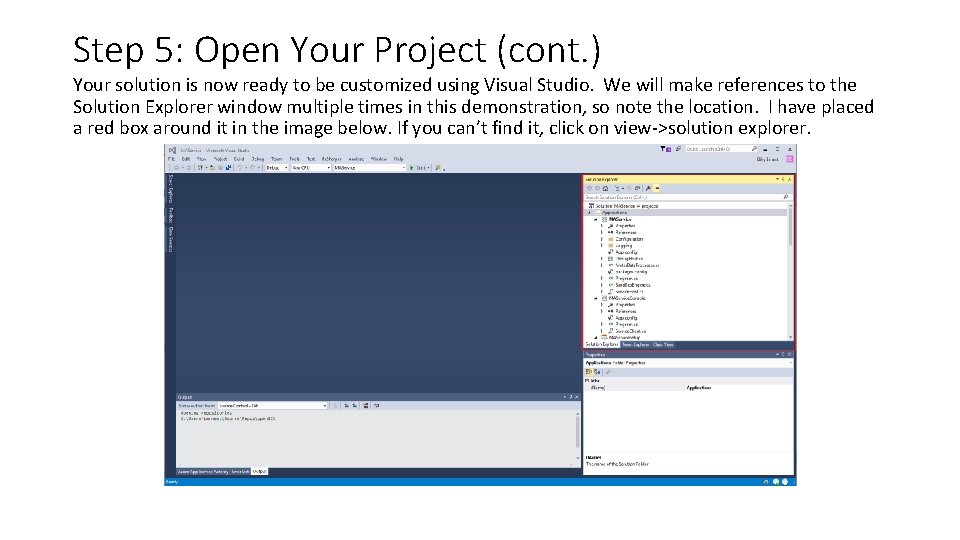This screenshot has height=540, width=960.
Task: Click the Forward icon in Solution Explorer toolbar
Action: tap(598, 188)
